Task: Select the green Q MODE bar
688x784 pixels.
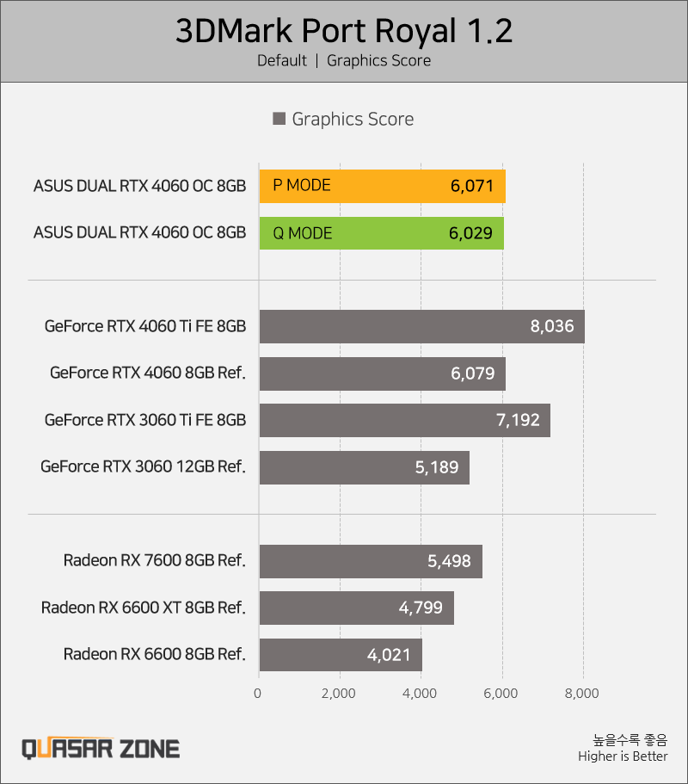Action: coord(381,233)
